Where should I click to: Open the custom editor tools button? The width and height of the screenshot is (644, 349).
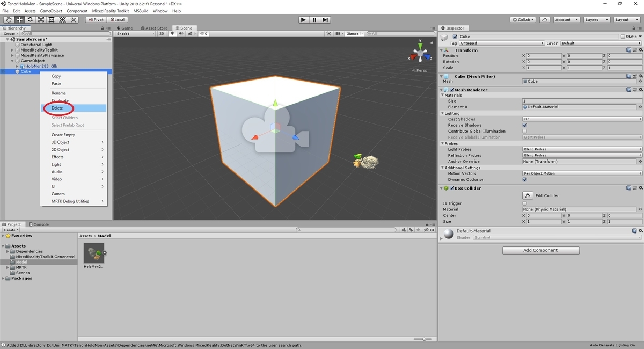point(74,20)
